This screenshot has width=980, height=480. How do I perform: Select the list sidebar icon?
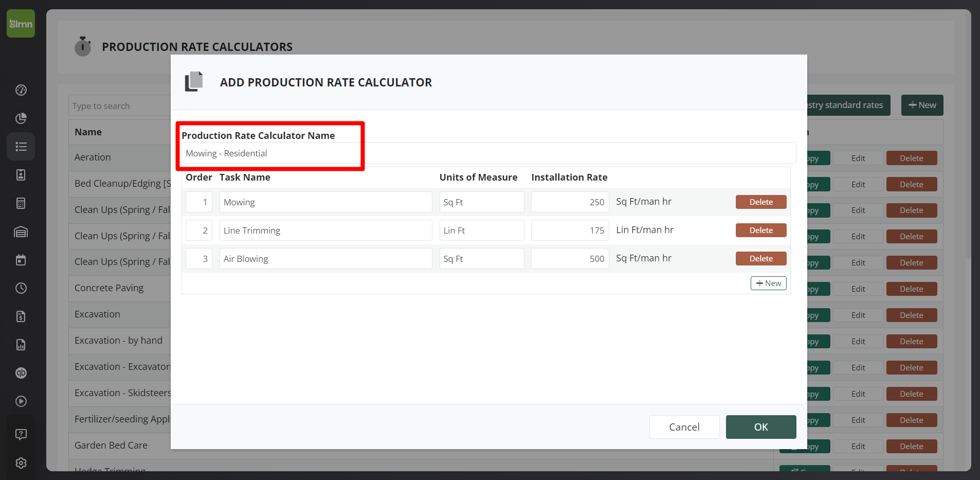pyautogui.click(x=21, y=147)
